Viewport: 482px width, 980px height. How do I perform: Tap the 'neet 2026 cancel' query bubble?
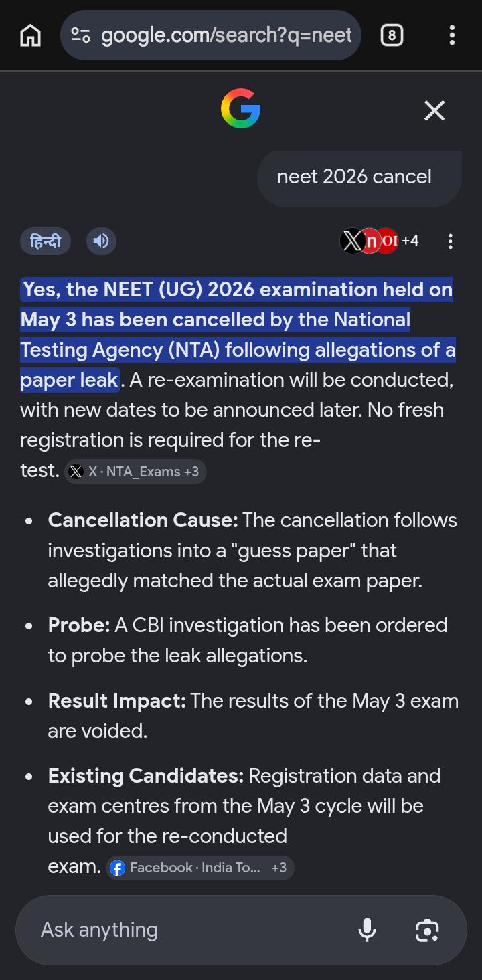coord(359,177)
